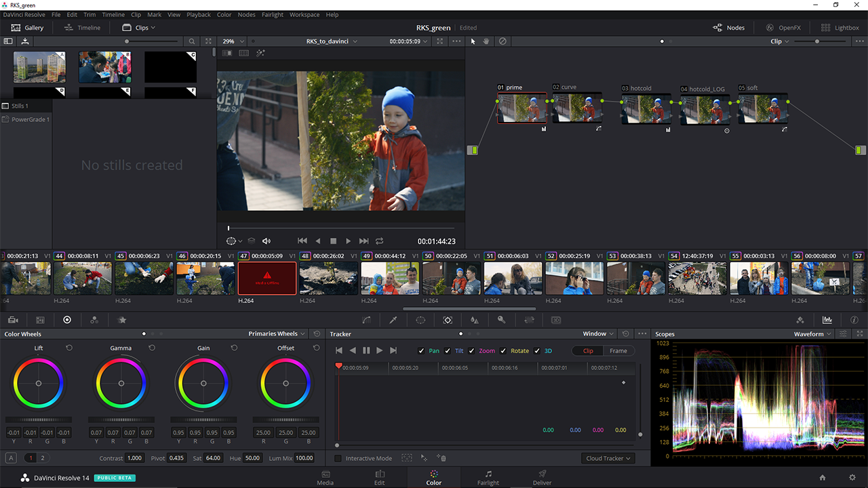Adjust the Gain master wheel slider
Image resolution: width=868 pixels, height=488 pixels.
tap(203, 420)
